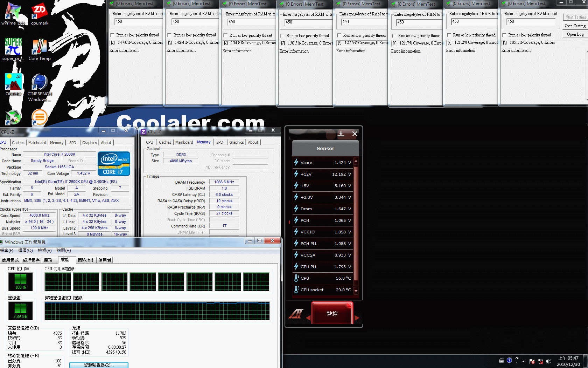Click the left red arrow beside the 監控 button
This screenshot has height=368, width=588.
[x=308, y=318]
